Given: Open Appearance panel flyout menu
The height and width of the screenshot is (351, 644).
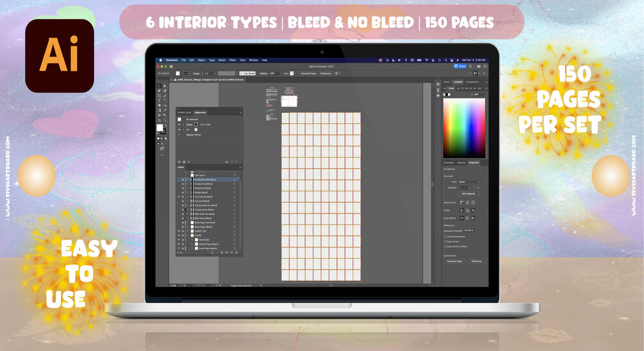Looking at the screenshot, I should point(241,112).
